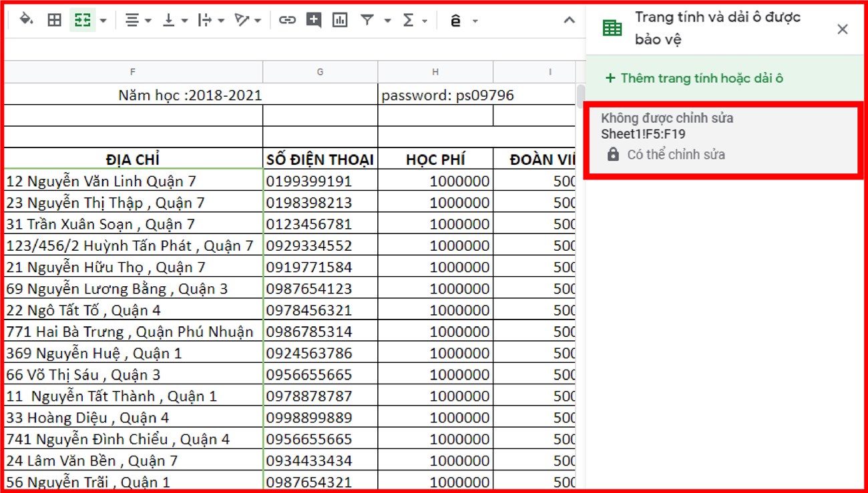Select cell '11 Nguyễn Tất Thành , Quận 1'
This screenshot has width=868, height=493.
pos(133,396)
